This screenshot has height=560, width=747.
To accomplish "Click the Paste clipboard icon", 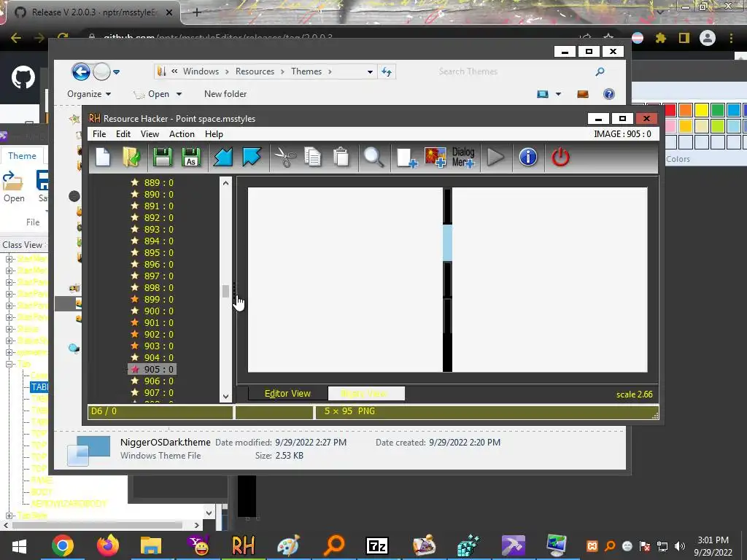I will (x=341, y=157).
